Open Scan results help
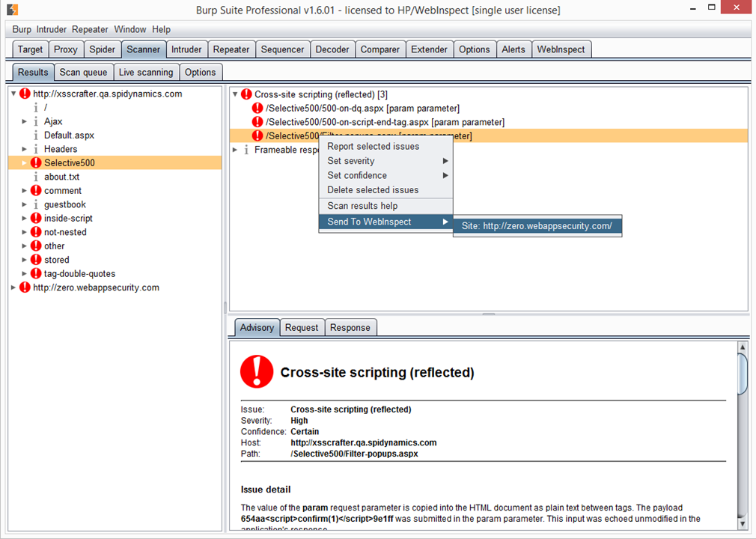756x539 pixels. coord(385,206)
